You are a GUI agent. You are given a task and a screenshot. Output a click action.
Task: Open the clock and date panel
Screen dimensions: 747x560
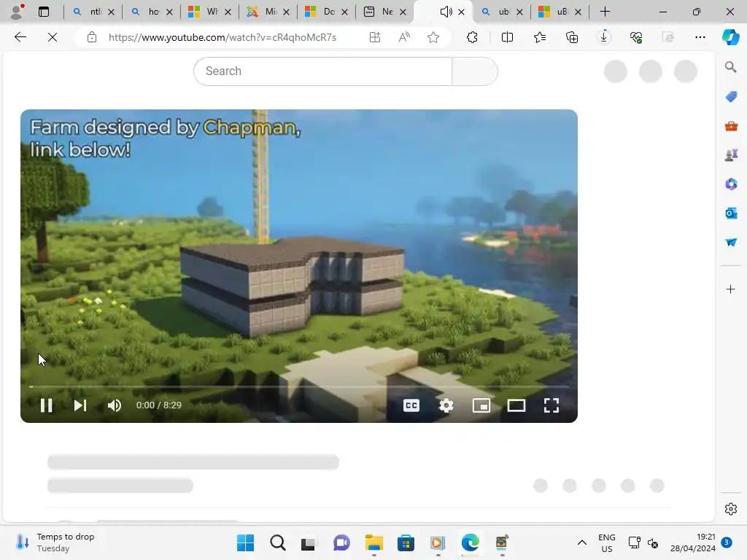(693, 542)
